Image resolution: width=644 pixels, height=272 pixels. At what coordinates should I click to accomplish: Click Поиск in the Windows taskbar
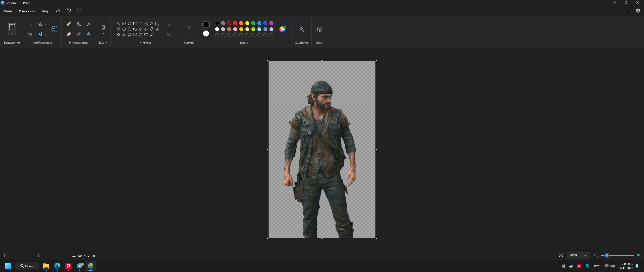coord(27,266)
